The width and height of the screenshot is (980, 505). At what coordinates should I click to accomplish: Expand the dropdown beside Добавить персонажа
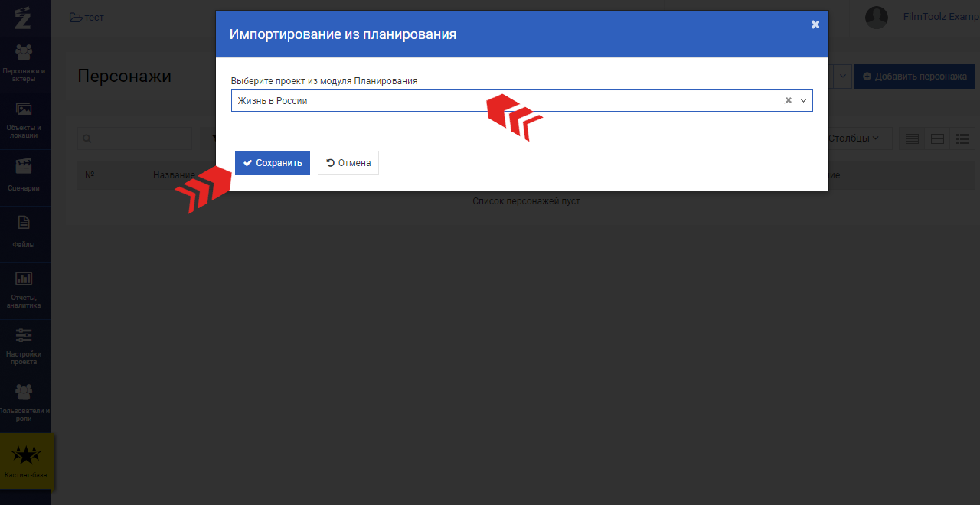(844, 77)
